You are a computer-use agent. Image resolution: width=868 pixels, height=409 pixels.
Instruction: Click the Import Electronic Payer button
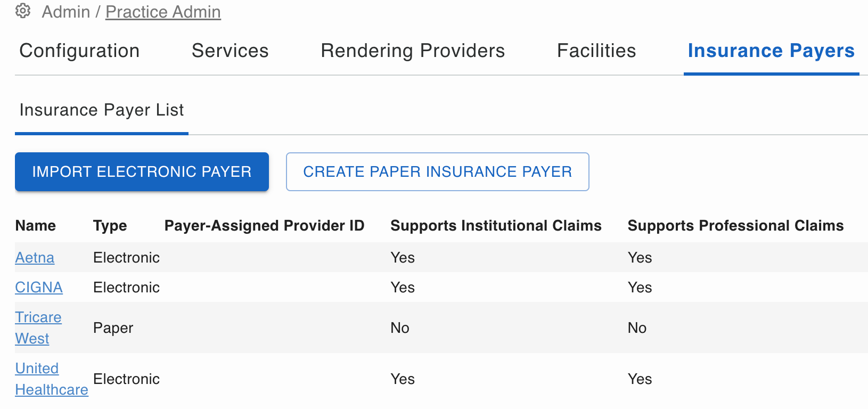click(x=142, y=171)
